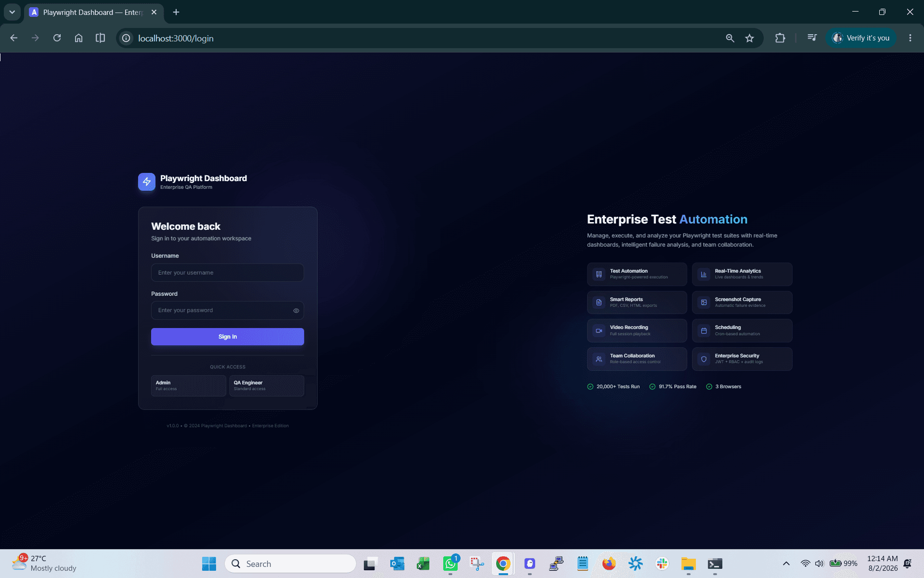Click the Video Recording camera icon

pos(599,331)
